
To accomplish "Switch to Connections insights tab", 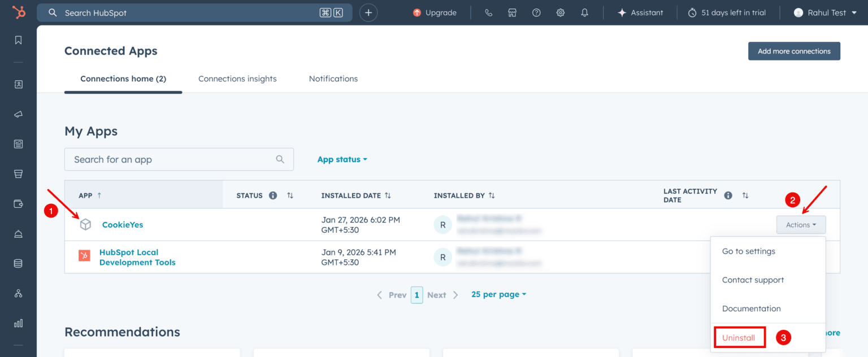I will pos(237,79).
